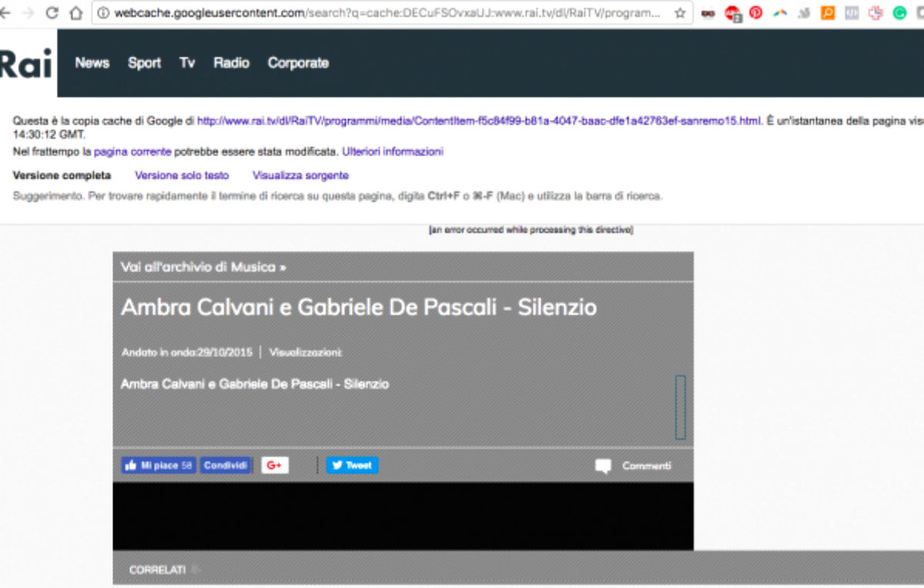The height and width of the screenshot is (588, 924).
Task: Bookmark this page with the star icon
Action: pyautogui.click(x=680, y=13)
